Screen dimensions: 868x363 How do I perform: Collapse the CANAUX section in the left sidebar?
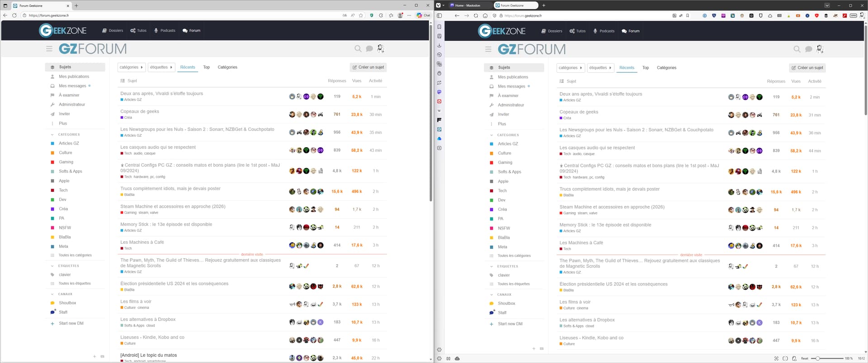[x=52, y=294]
